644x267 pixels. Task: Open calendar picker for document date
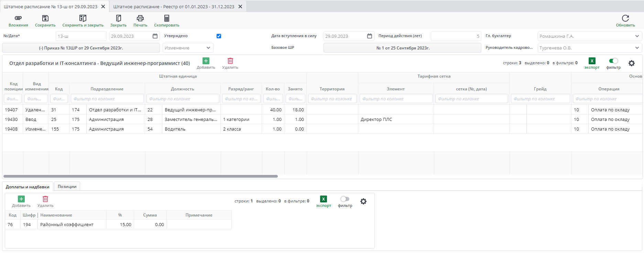[155, 36]
